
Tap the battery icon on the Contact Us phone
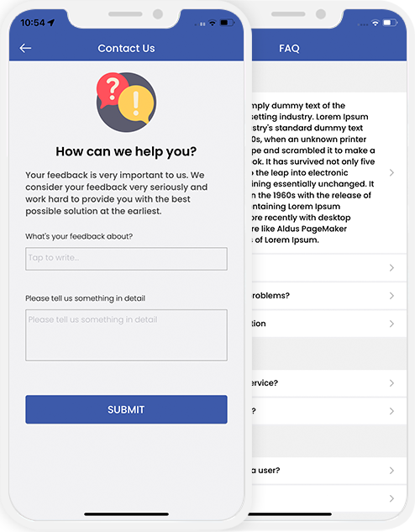[x=227, y=23]
